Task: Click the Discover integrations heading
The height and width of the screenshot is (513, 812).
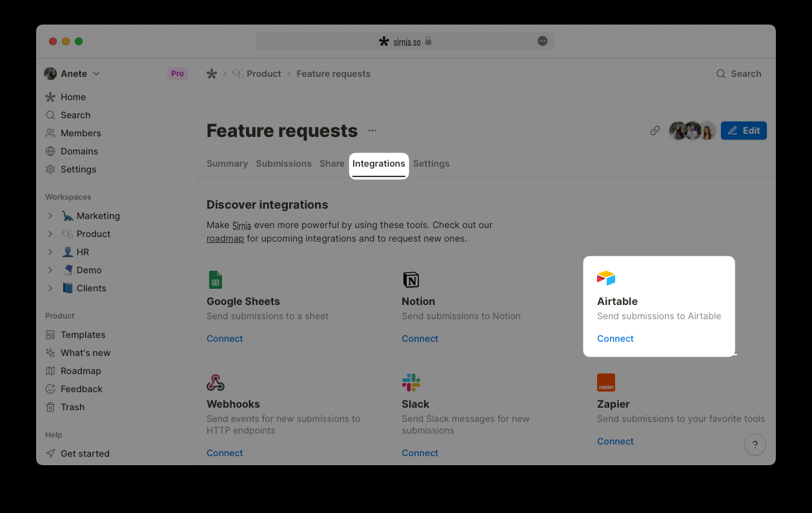Action: click(x=267, y=205)
